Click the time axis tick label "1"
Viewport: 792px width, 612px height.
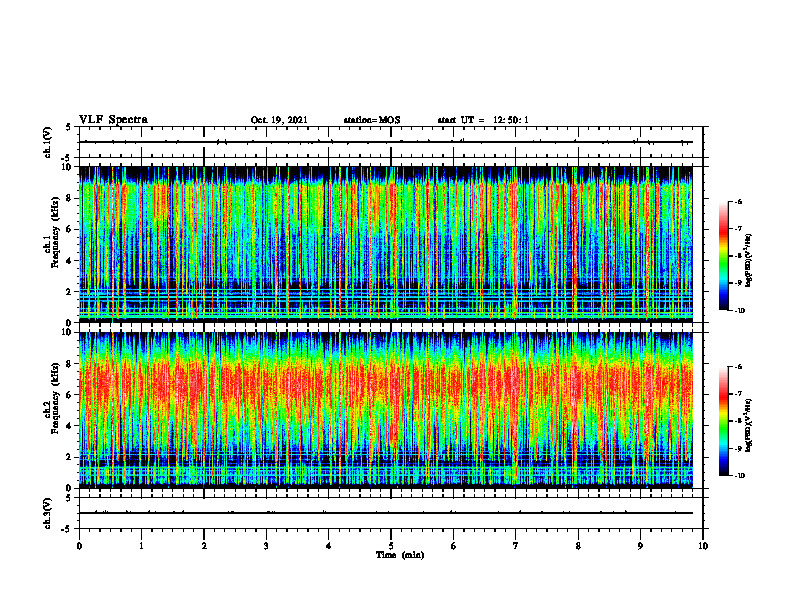[141, 546]
